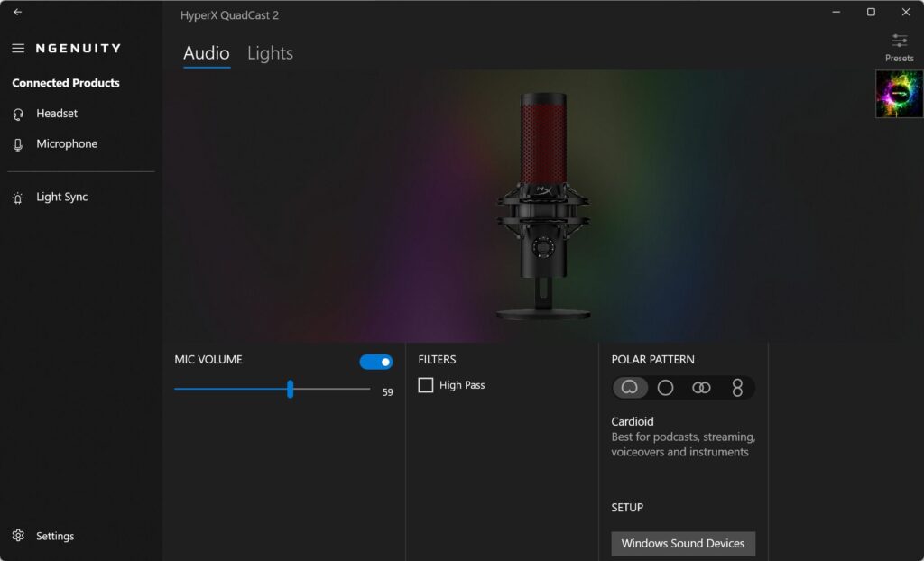Click the headset icon in sidebar
Screen dimensions: 924x561
point(18,115)
